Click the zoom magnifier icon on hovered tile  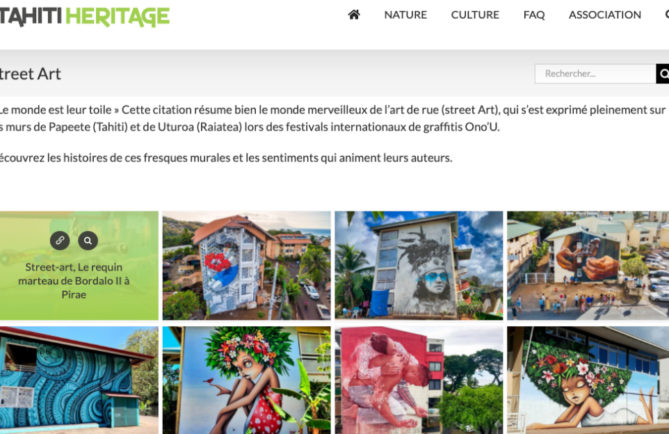click(88, 240)
